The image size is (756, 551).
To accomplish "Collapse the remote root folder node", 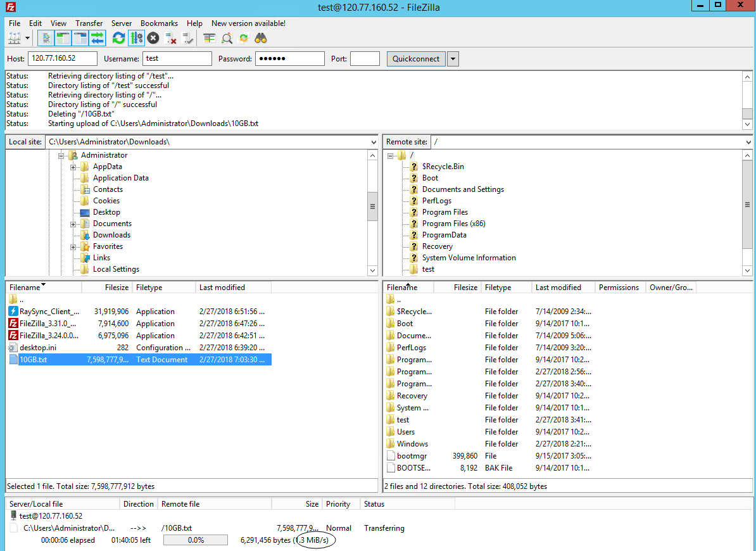I will click(x=390, y=155).
